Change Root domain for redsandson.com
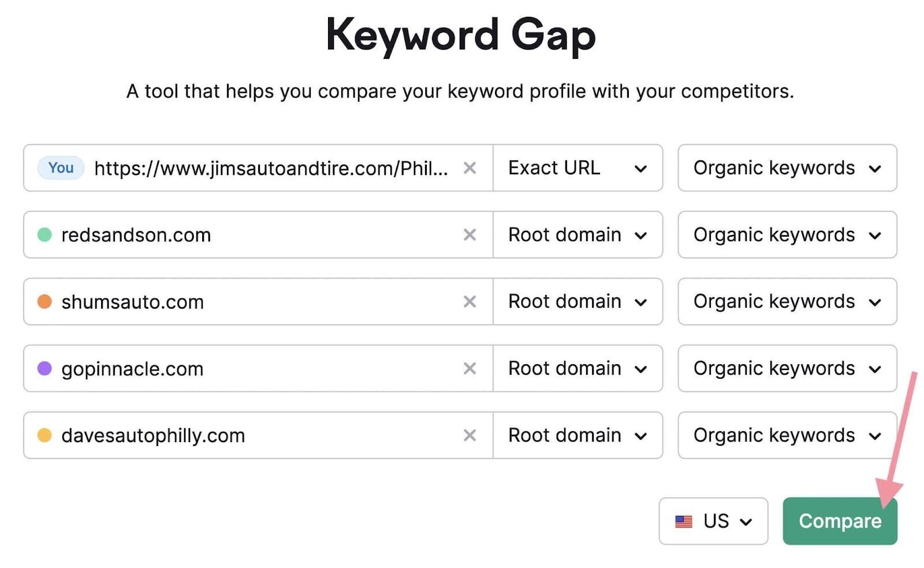The image size is (924, 568). tap(577, 234)
